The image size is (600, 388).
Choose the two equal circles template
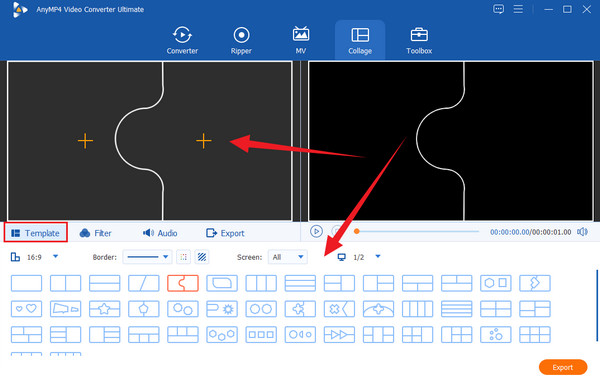pos(261,309)
